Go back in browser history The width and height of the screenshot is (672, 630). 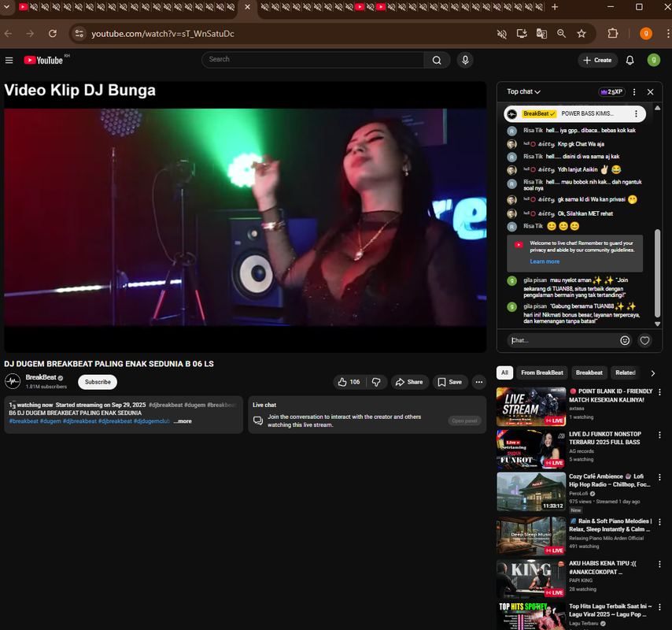(8, 33)
